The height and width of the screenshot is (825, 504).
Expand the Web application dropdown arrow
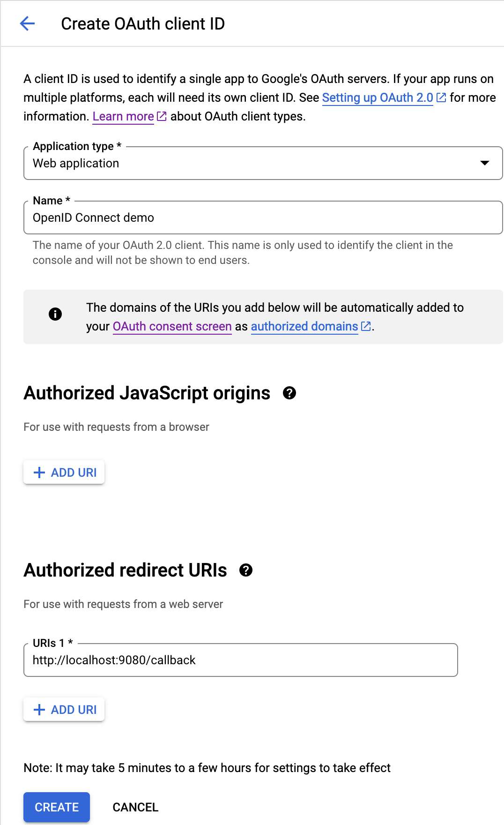click(x=485, y=163)
